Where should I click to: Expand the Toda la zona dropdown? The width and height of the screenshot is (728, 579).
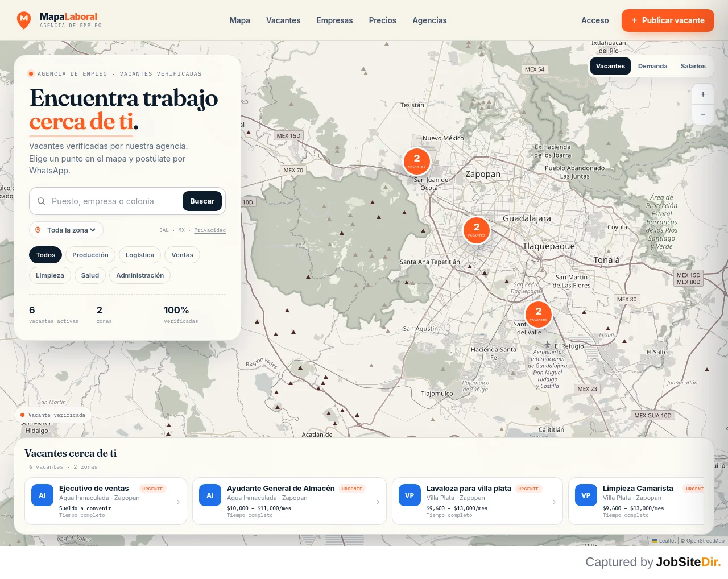(67, 230)
